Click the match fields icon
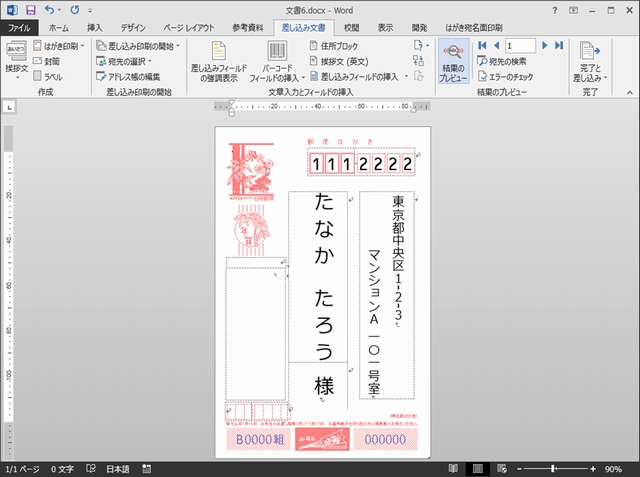 [418, 61]
